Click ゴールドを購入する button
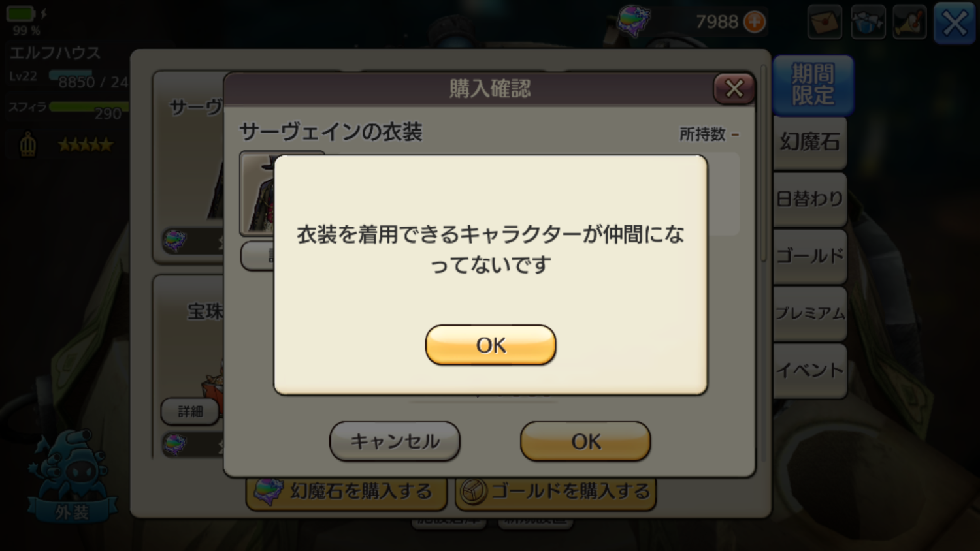 [555, 492]
